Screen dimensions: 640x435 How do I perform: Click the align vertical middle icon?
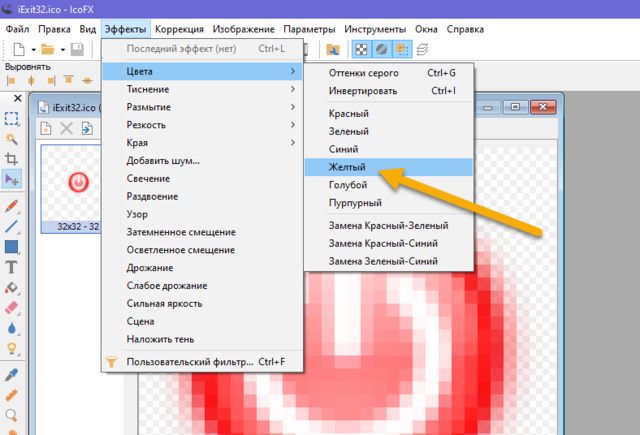[x=87, y=80]
